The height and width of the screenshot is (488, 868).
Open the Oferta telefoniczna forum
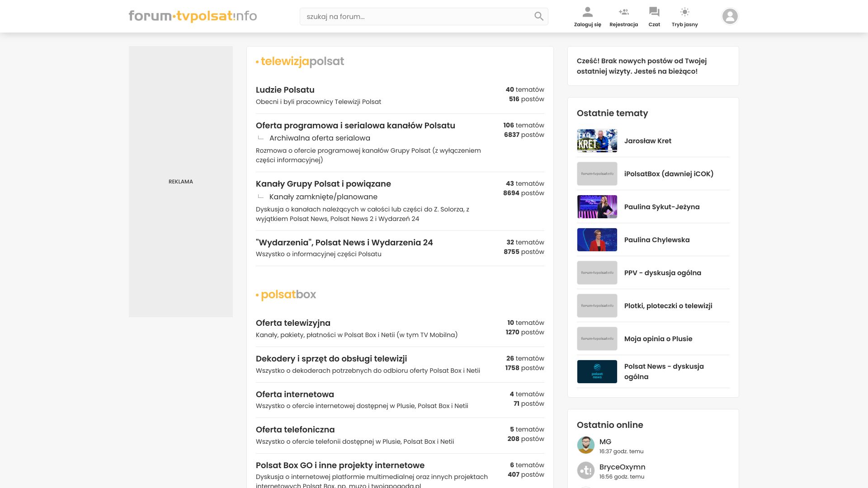coord(295,430)
